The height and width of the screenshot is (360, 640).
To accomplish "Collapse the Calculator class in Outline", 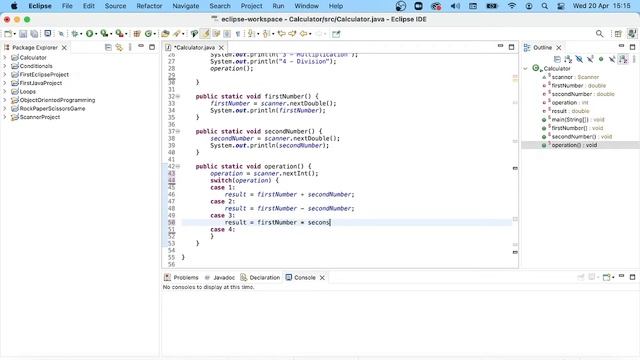I will coord(526,69).
